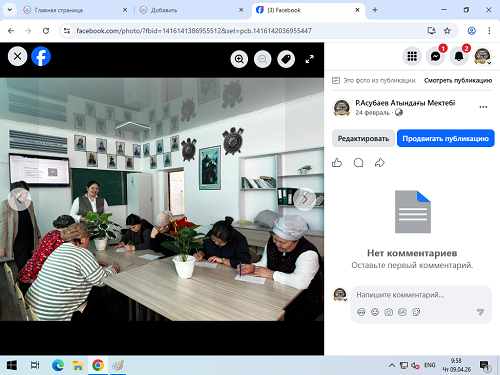500x375 pixels.
Task: Focus the 'Напишите комментарий' field
Action: pos(400,295)
